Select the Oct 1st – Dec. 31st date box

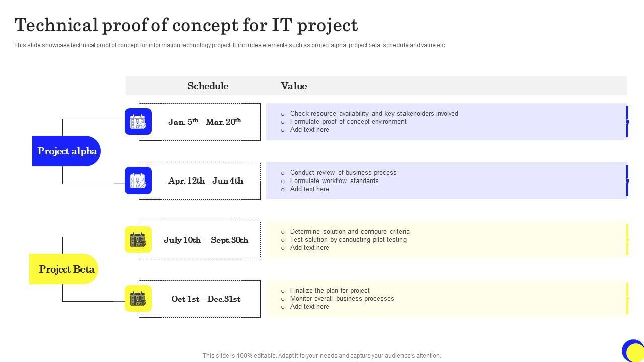click(x=205, y=299)
